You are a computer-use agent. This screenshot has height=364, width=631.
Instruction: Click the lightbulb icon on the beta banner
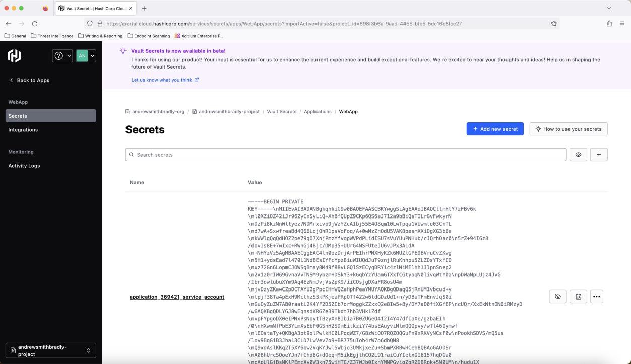coord(122,51)
